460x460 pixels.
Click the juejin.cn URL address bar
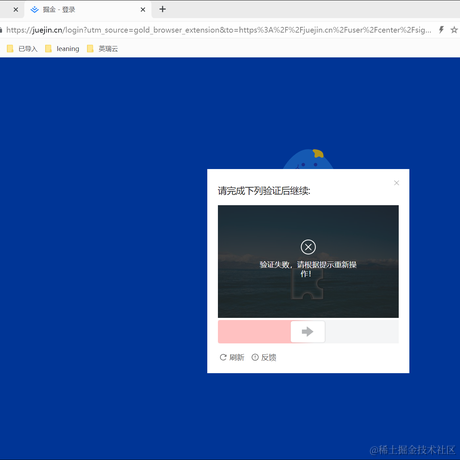click(218, 30)
